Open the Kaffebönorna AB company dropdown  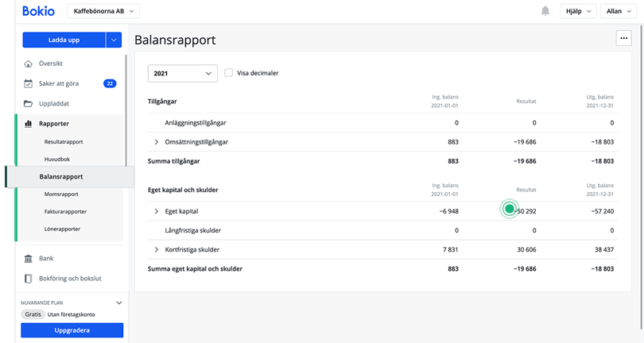pos(103,11)
